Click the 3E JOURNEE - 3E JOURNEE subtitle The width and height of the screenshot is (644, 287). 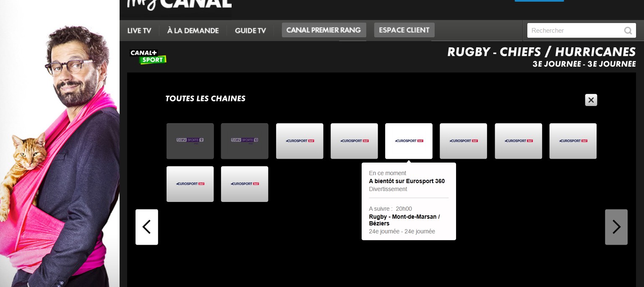tap(584, 64)
